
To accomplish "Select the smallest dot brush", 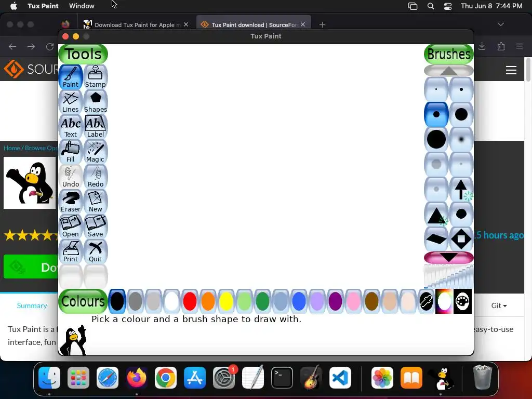I will 436,89.
